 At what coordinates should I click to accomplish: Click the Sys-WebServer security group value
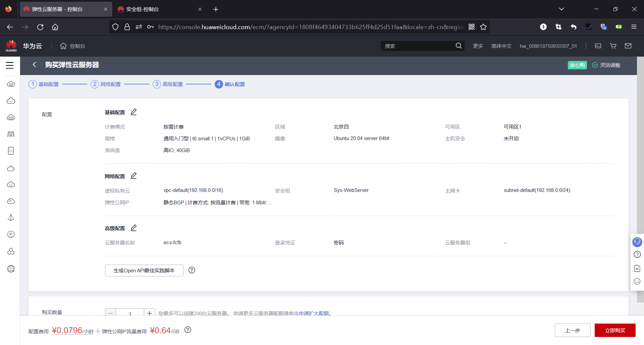pyautogui.click(x=351, y=190)
